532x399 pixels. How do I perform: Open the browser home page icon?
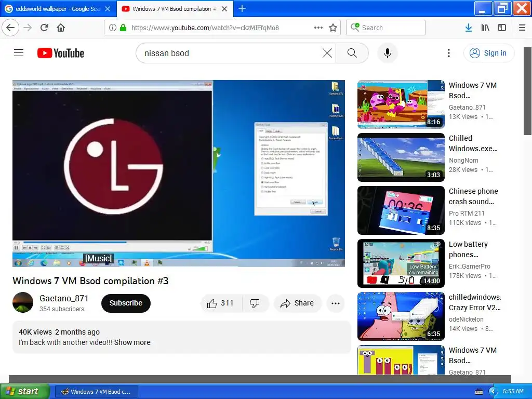61,28
